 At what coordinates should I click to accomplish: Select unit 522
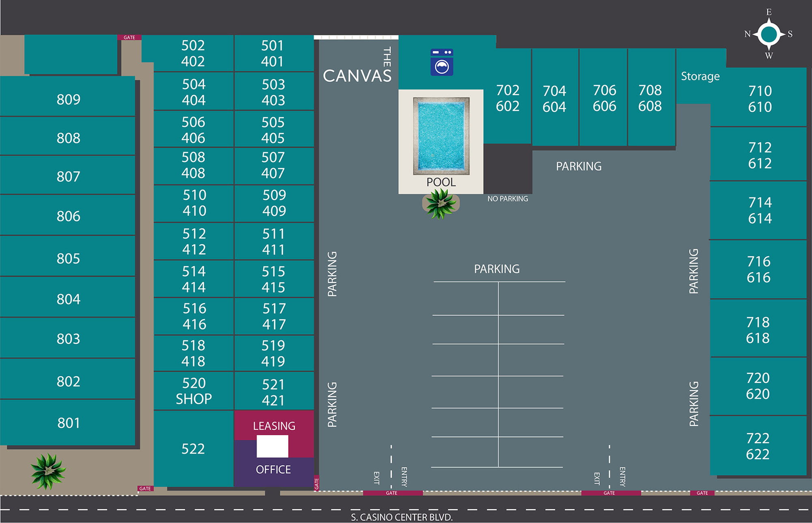[x=193, y=449]
